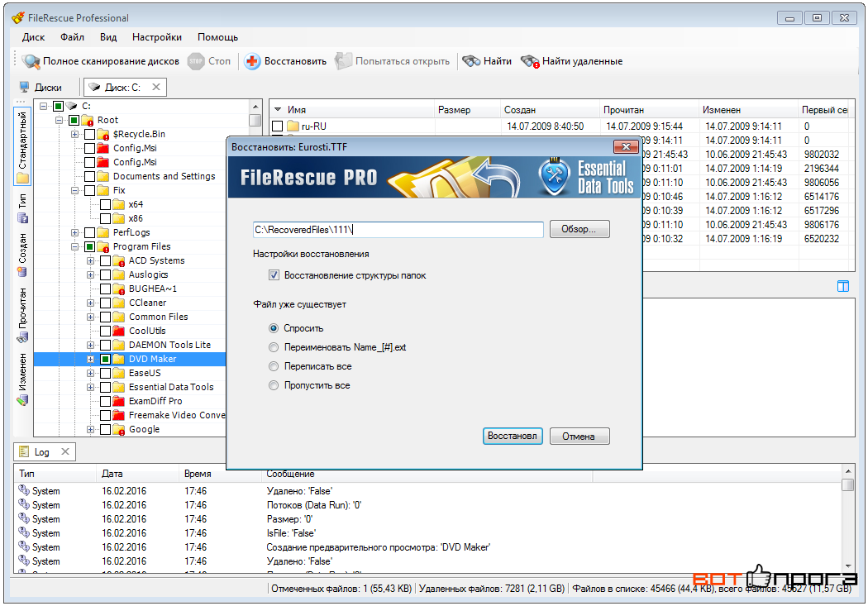This screenshot has height=606, width=868.
Task: Switch sidebar to the Тип view
Action: (x=22, y=208)
